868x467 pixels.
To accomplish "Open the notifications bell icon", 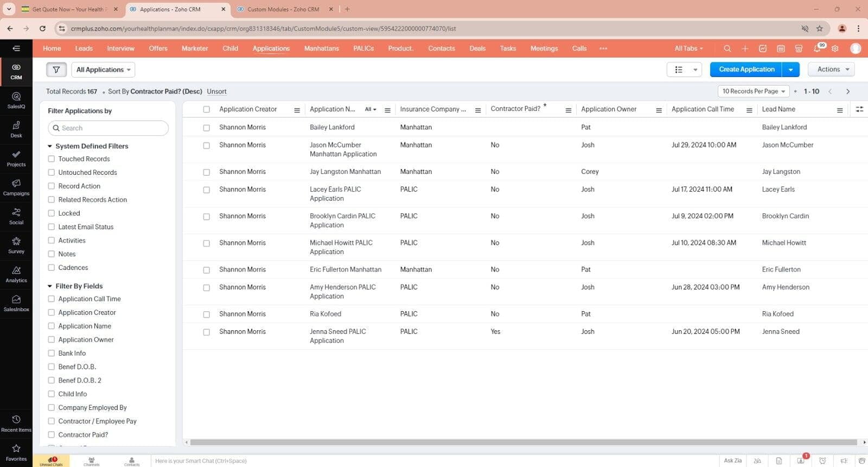I will pyautogui.click(x=817, y=48).
